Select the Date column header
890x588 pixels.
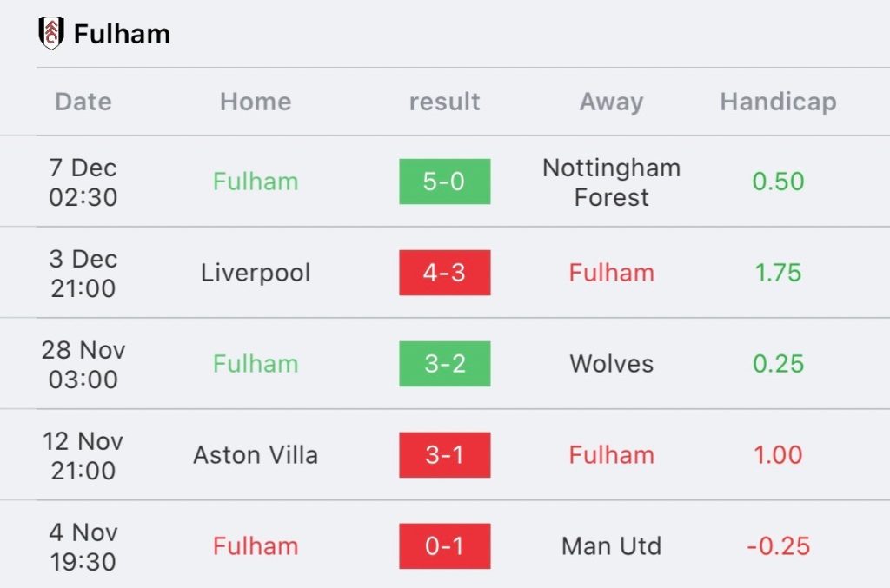(83, 102)
